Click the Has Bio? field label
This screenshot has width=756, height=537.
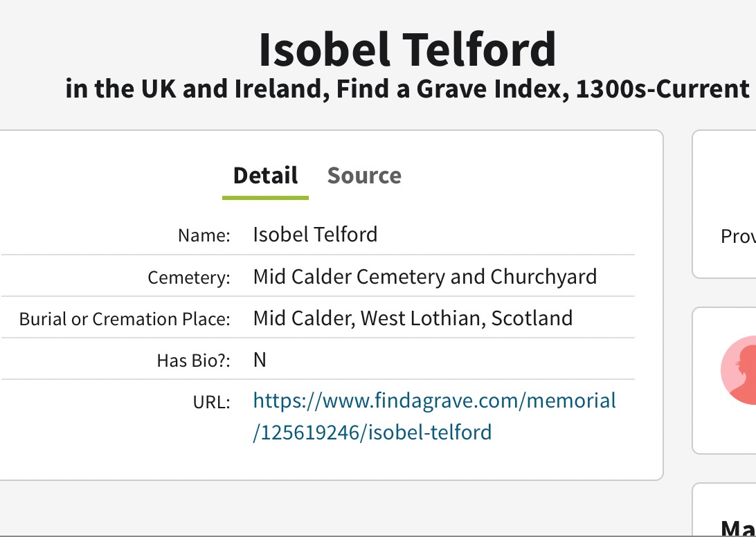(202, 361)
